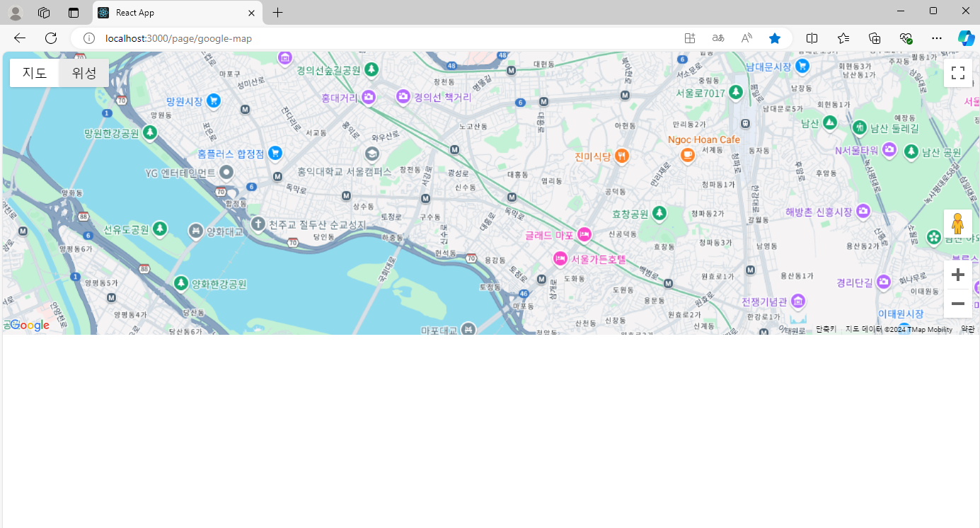Click the 홈플러스 합정점 shopping marker

275,153
